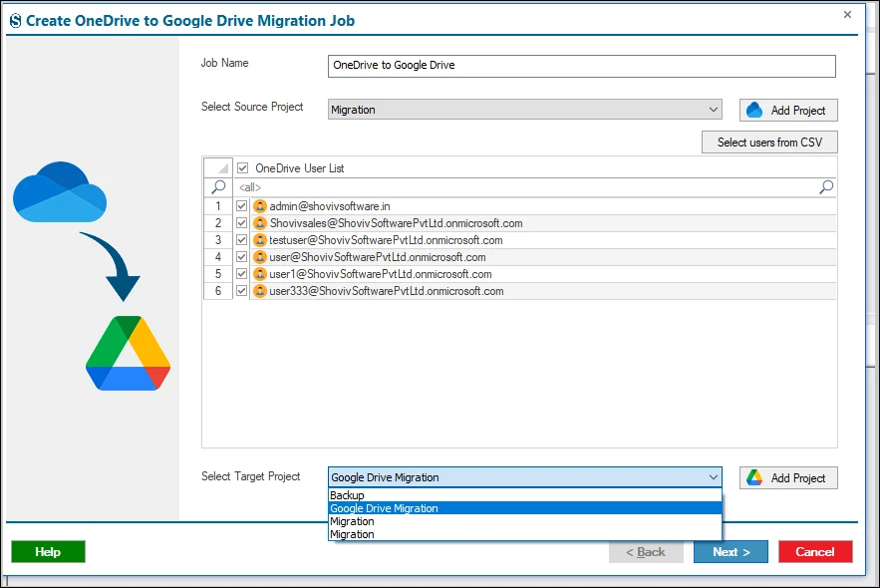Click the Next button
Screen dimensions: 880x588
[731, 551]
